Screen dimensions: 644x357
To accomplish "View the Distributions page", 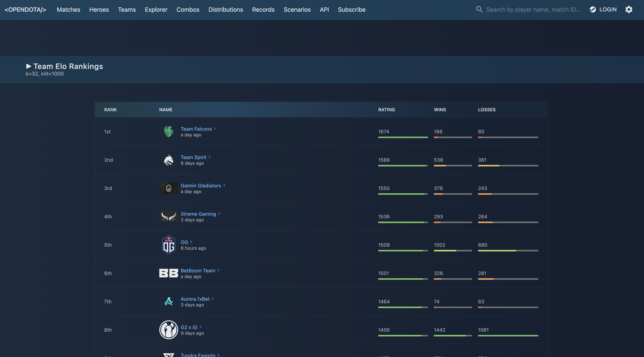I will (x=226, y=10).
